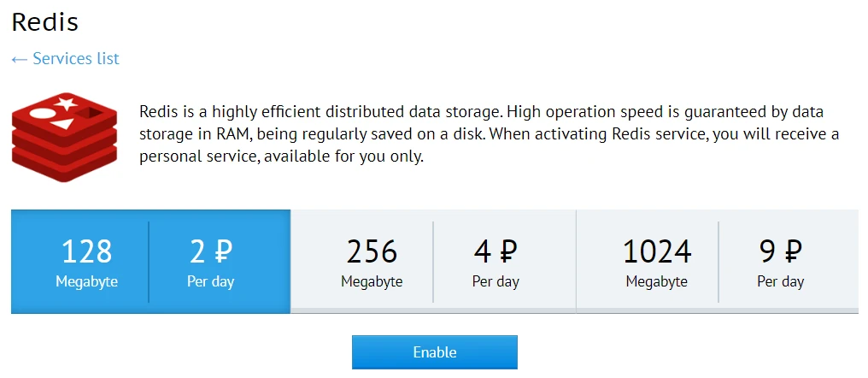Click the Redis description paragraph

tap(489, 135)
